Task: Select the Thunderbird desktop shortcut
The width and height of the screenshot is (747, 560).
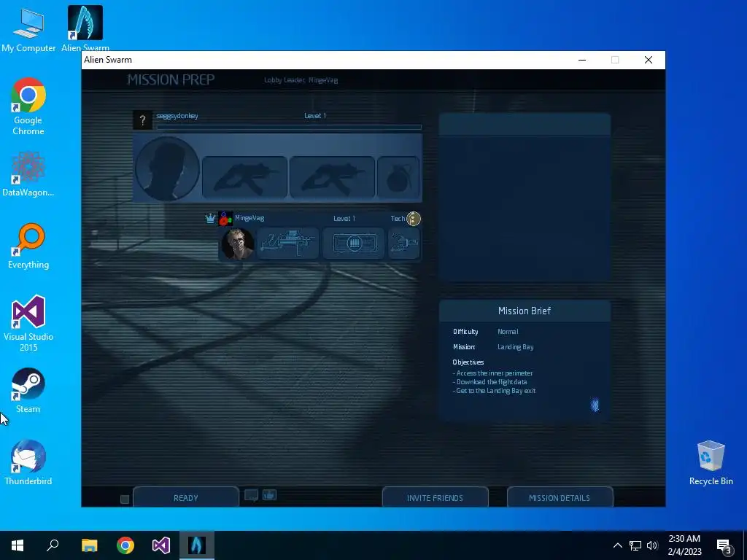Action: (x=28, y=462)
